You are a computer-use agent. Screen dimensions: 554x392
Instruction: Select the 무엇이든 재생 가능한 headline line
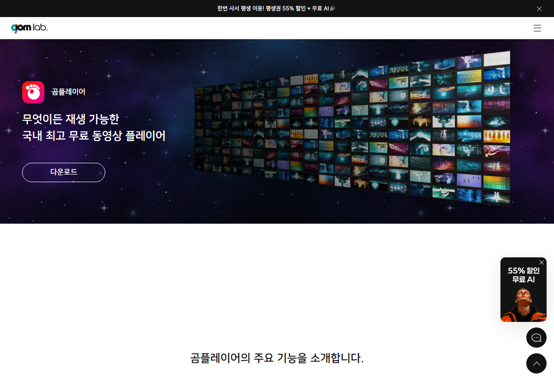(71, 119)
